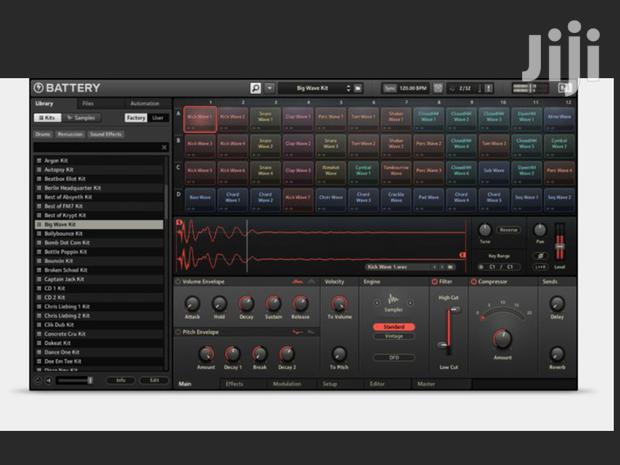This screenshot has height=465, width=620.
Task: Toggle the phase invert icon under Pan
Action: pos(540,256)
